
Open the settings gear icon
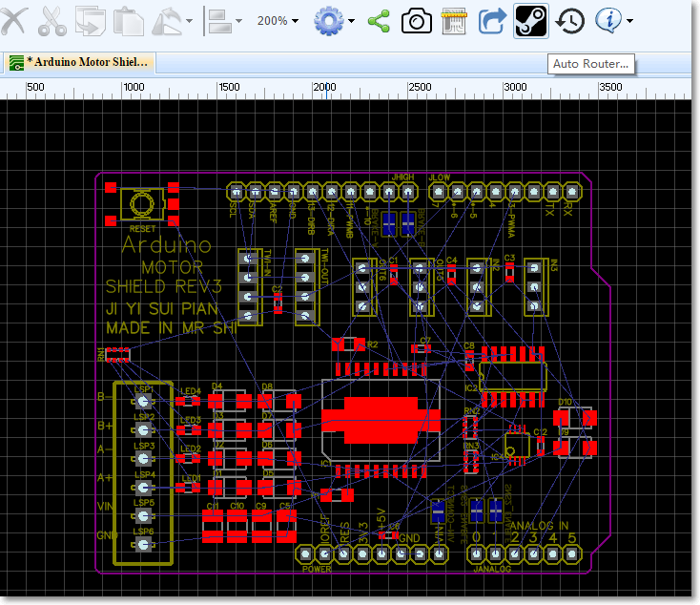329,21
